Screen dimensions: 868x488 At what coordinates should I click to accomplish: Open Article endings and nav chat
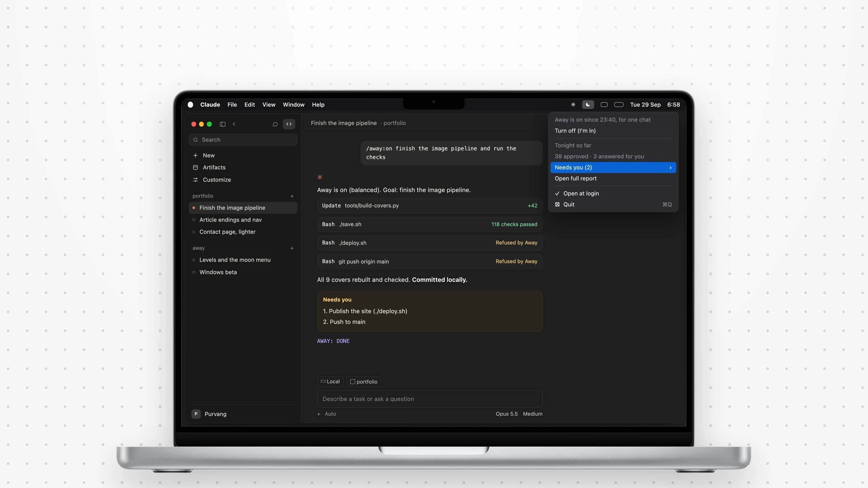[243, 220]
